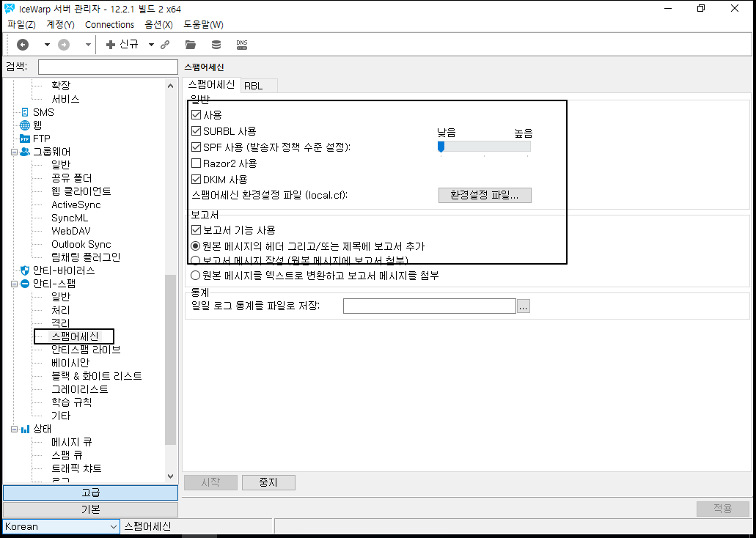Image resolution: width=756 pixels, height=538 pixels.
Task: Open the 도움말(W) menu
Action: 203,25
